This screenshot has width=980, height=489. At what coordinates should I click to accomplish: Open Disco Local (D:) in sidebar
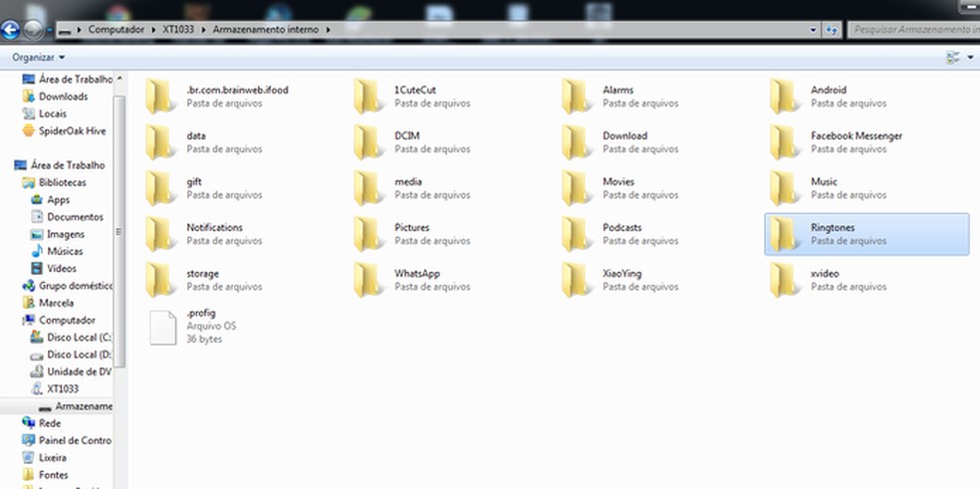coord(72,355)
